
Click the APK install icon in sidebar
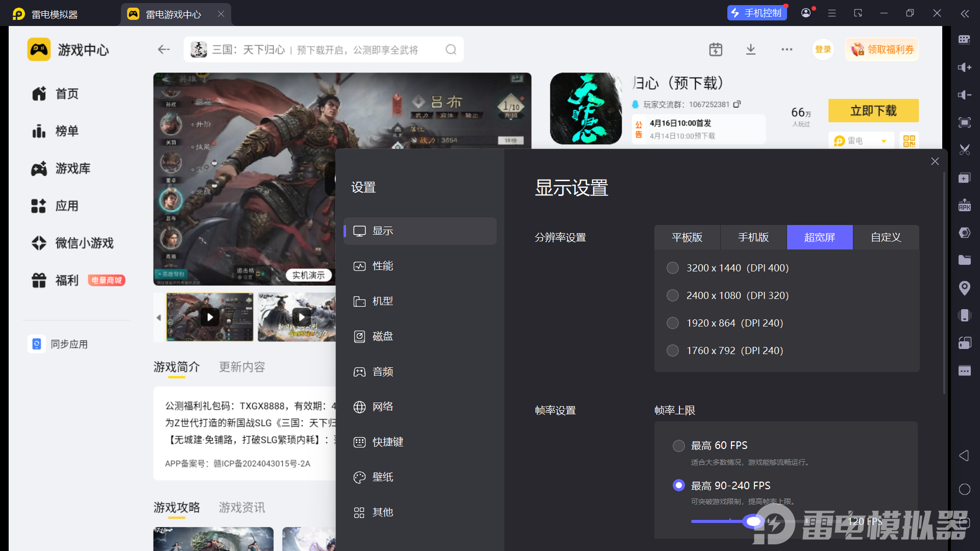964,205
